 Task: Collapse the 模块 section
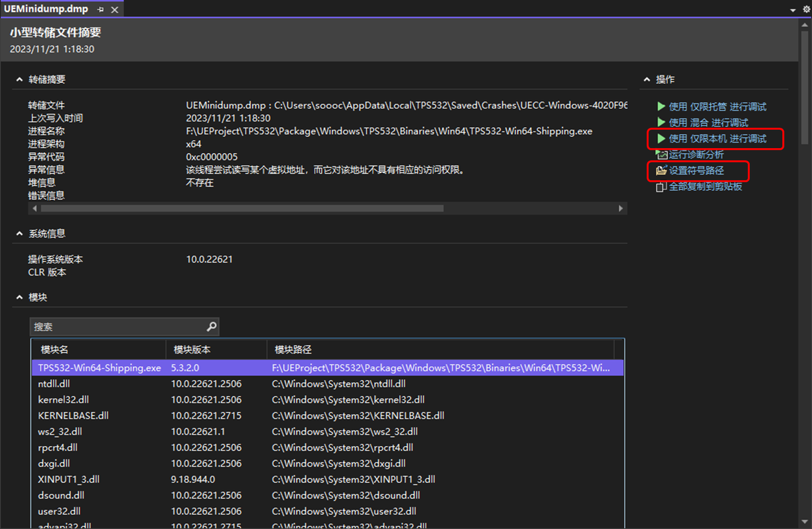tap(19, 297)
